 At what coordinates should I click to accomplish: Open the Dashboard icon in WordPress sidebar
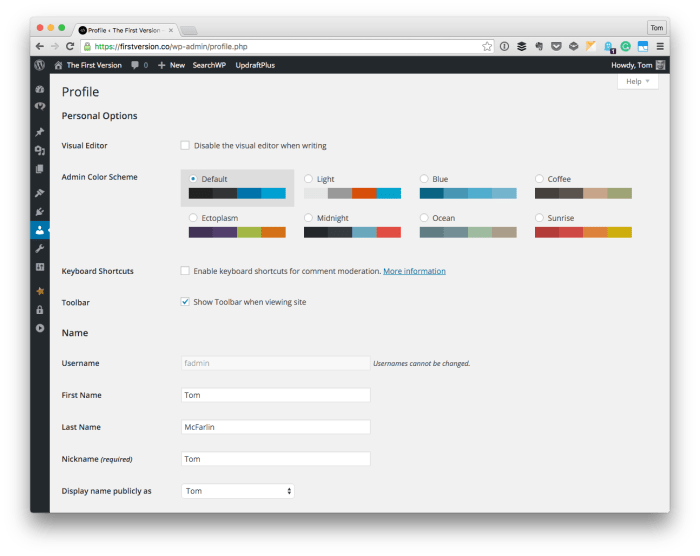click(x=40, y=89)
